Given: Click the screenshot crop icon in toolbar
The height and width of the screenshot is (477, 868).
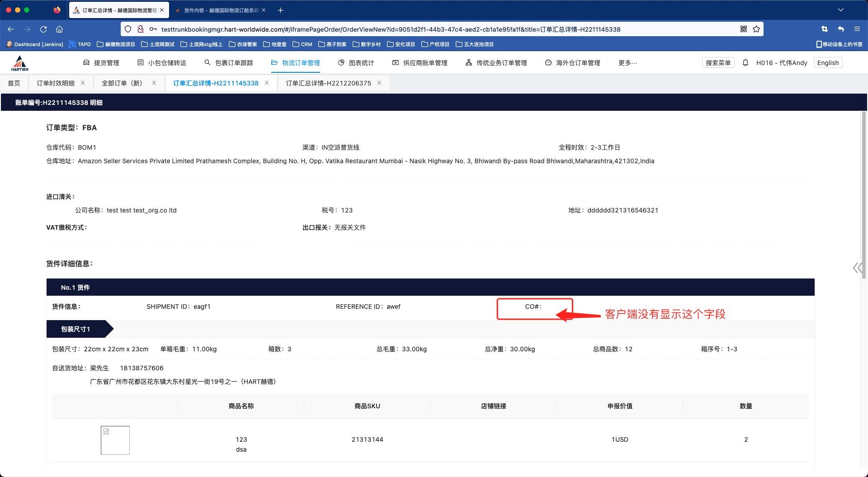Looking at the screenshot, I should coord(824,29).
